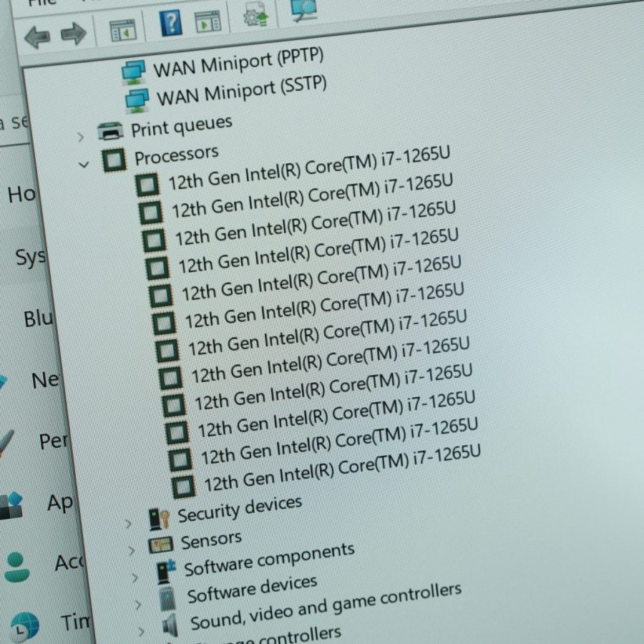Select the last i7-1265U entry above Security devices
Viewport: 644px width, 644px height.
coord(342,468)
